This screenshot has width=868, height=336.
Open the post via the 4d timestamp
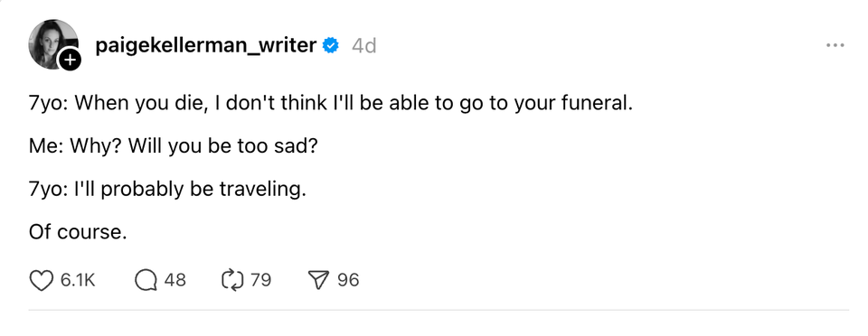click(x=364, y=46)
